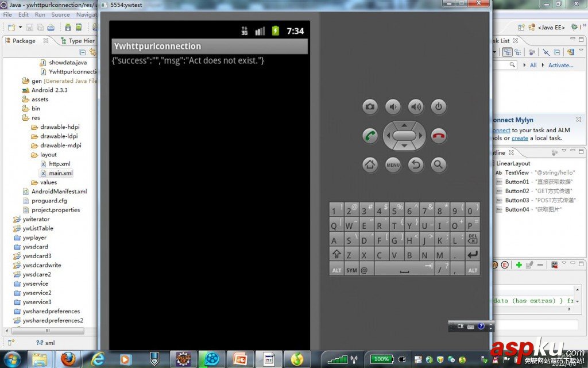Click the Eclipse print toolbar icon

(51, 27)
